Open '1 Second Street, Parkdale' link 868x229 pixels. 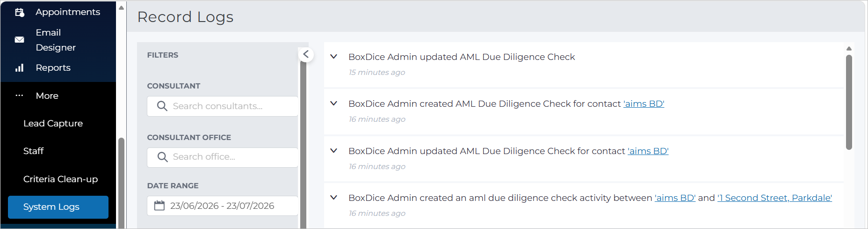[774, 198]
